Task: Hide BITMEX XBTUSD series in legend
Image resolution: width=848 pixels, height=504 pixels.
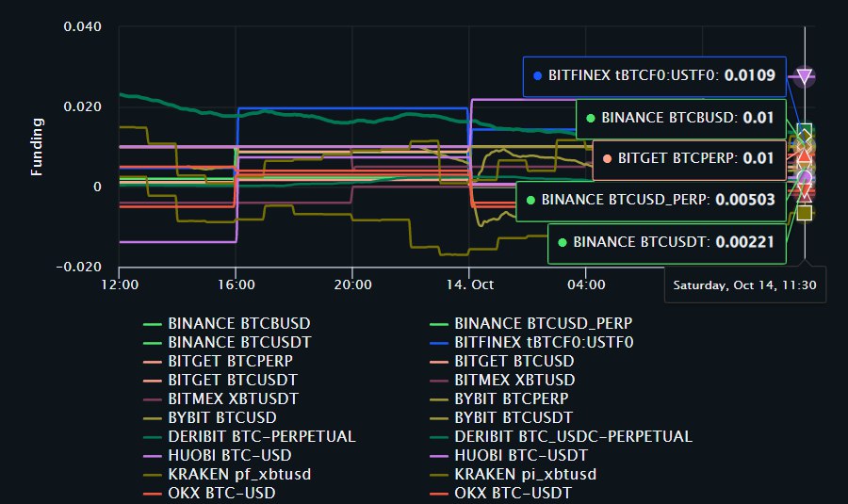Action: pyautogui.click(x=502, y=381)
